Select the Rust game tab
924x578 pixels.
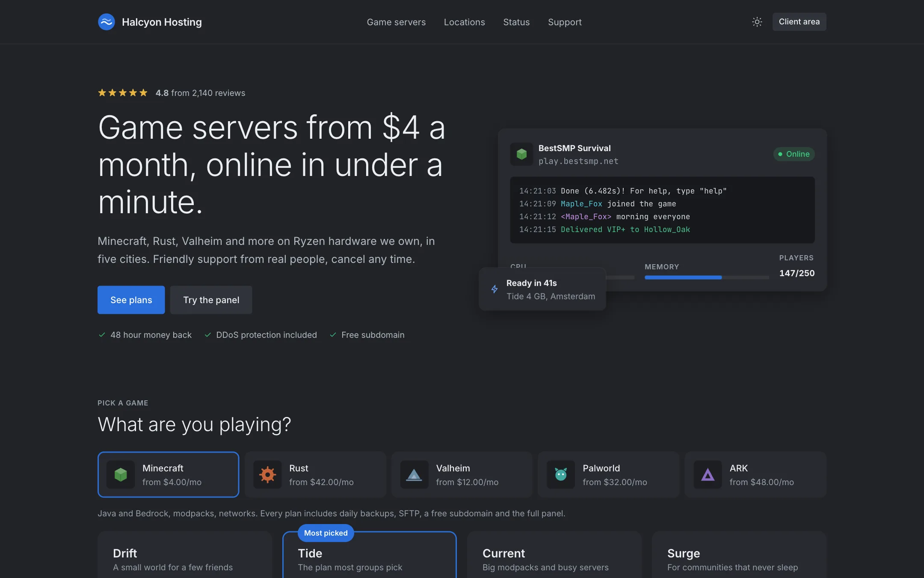click(315, 474)
